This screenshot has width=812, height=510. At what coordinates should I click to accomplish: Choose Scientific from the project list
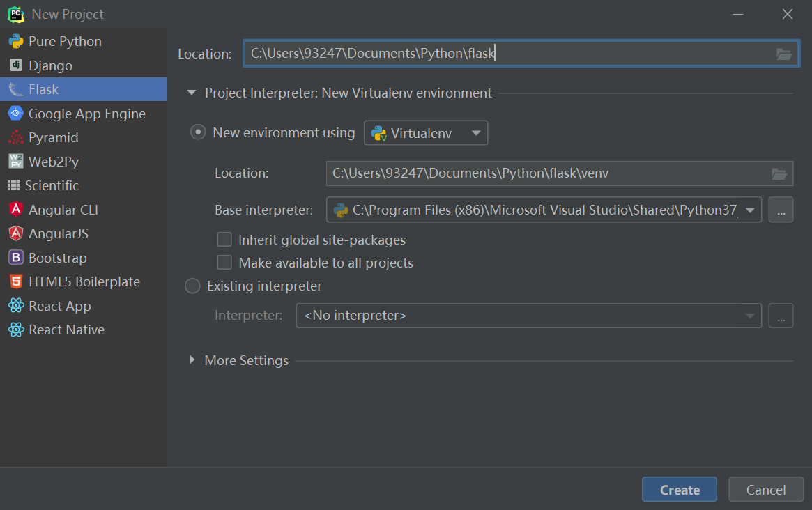pyautogui.click(x=52, y=186)
